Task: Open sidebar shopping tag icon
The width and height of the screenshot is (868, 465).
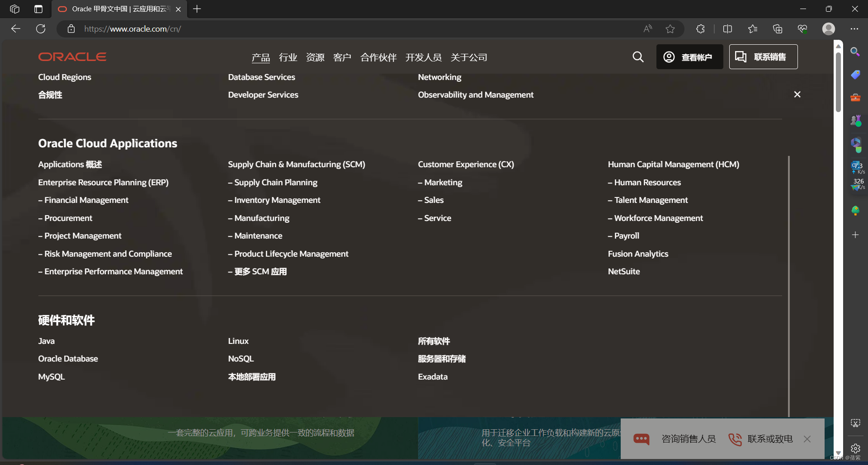Action: tap(855, 75)
